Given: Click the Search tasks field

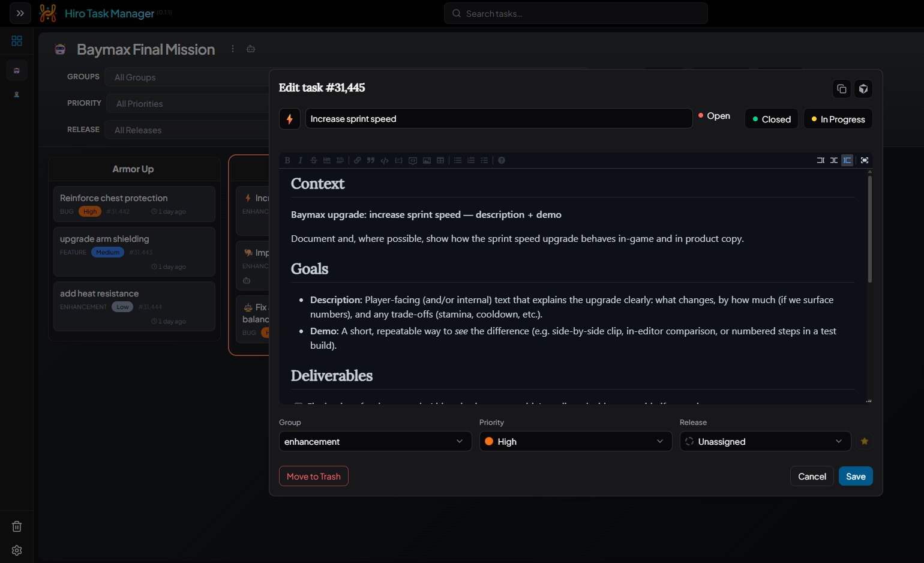Looking at the screenshot, I should pos(575,13).
